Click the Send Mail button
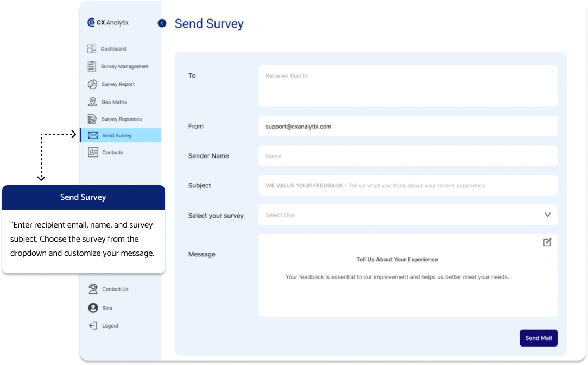This screenshot has width=588, height=365. (539, 338)
